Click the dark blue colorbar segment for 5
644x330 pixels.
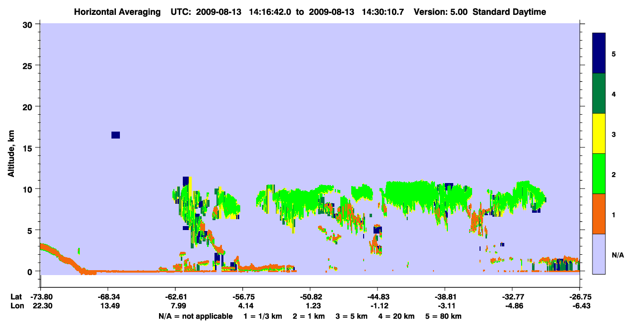(599, 53)
